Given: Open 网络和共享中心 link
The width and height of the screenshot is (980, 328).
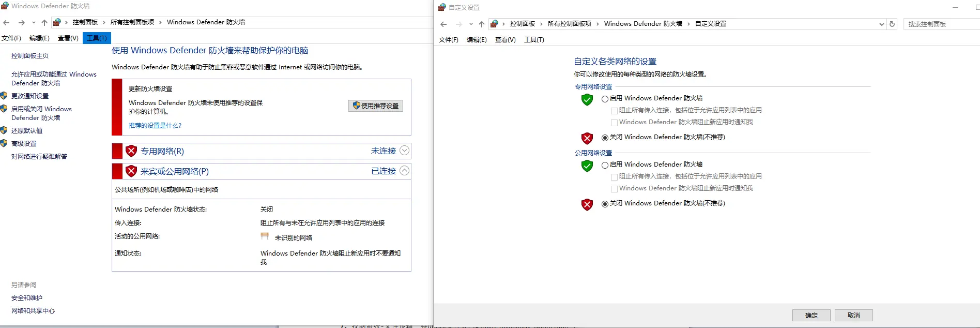Looking at the screenshot, I should pos(33,311).
